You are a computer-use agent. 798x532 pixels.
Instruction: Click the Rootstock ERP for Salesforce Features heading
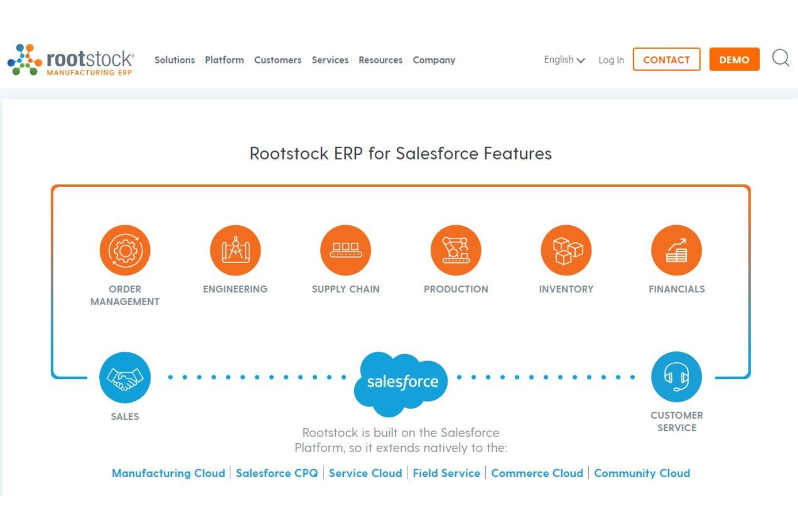tap(401, 154)
